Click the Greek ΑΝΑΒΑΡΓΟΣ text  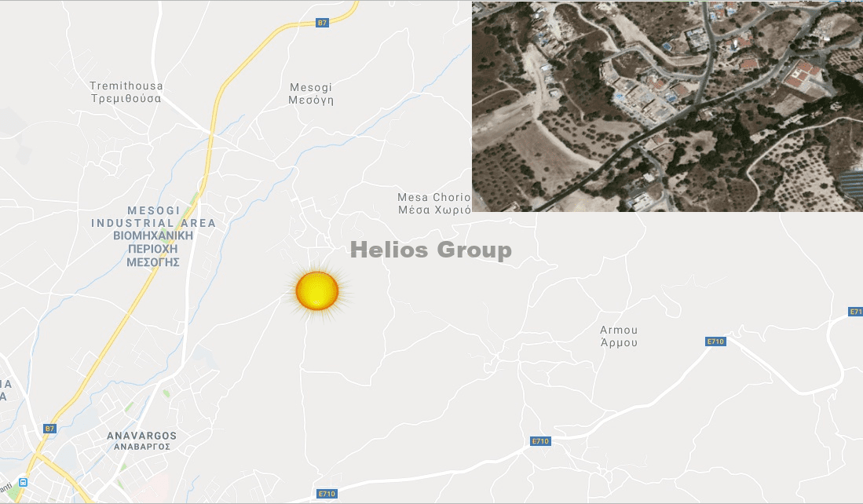[141, 447]
